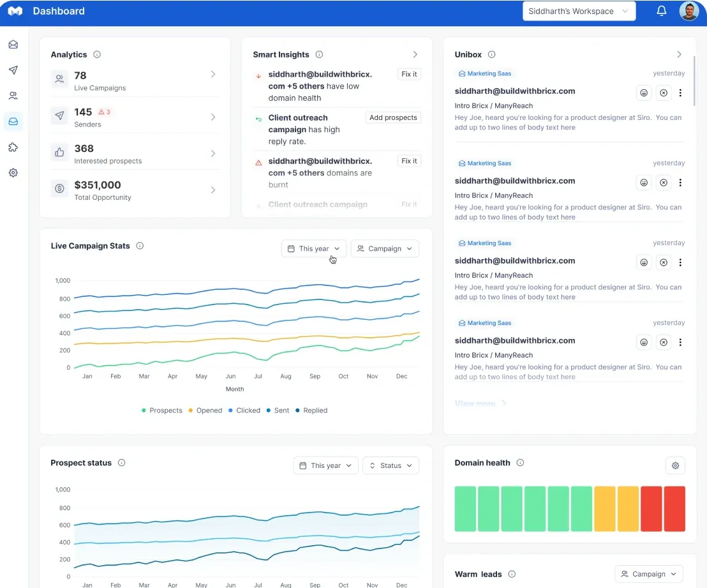This screenshot has height=588, width=707.
Task: Open notifications bell icon
Action: 661,11
